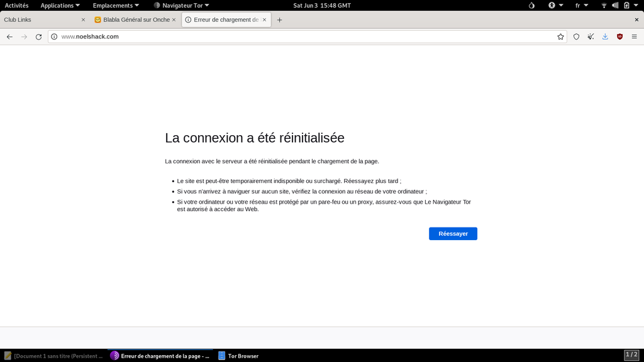Open a new browser tab

coord(280,19)
